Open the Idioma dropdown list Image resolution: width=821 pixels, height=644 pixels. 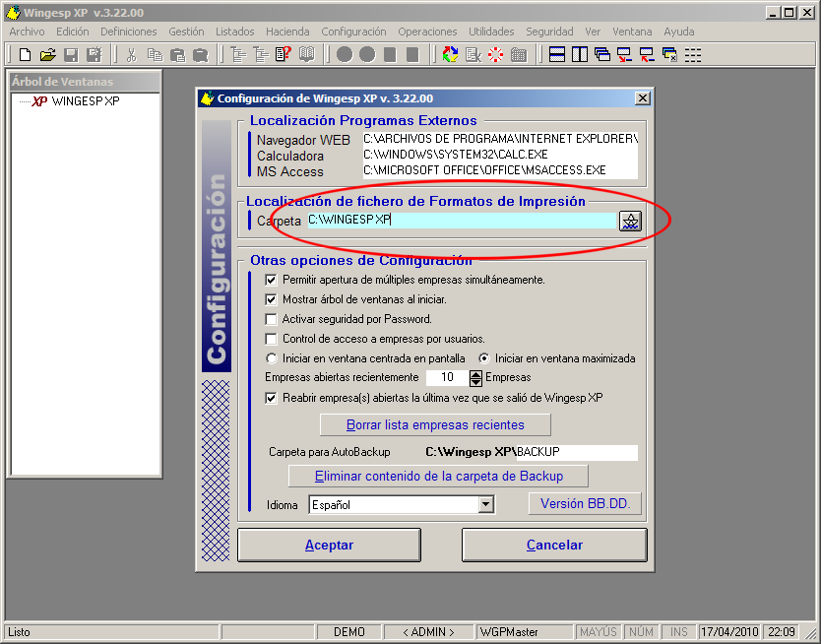[x=485, y=505]
